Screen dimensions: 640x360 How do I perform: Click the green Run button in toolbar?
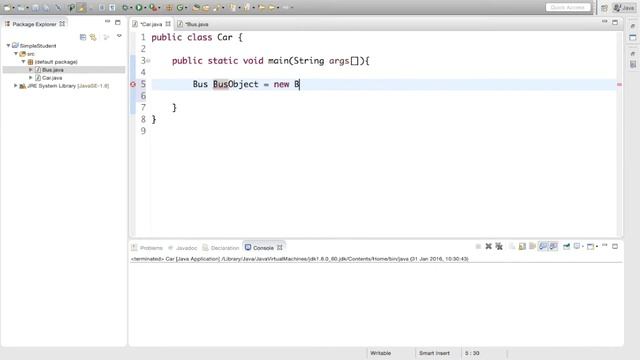pyautogui.click(x=139, y=7)
